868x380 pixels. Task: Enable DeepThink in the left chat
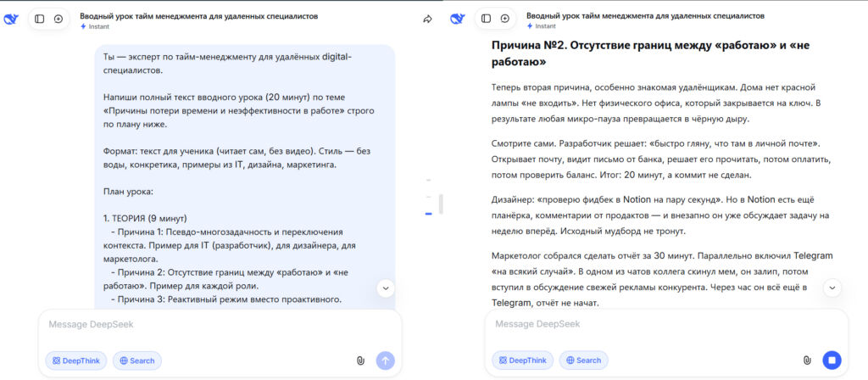pyautogui.click(x=77, y=360)
